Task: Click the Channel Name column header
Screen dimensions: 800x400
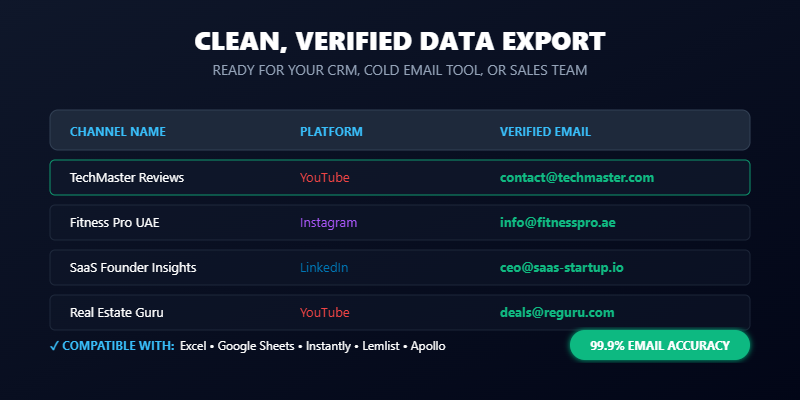Action: [x=118, y=132]
